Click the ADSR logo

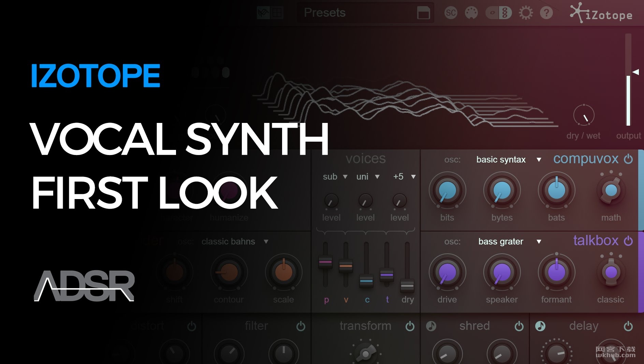tap(84, 286)
